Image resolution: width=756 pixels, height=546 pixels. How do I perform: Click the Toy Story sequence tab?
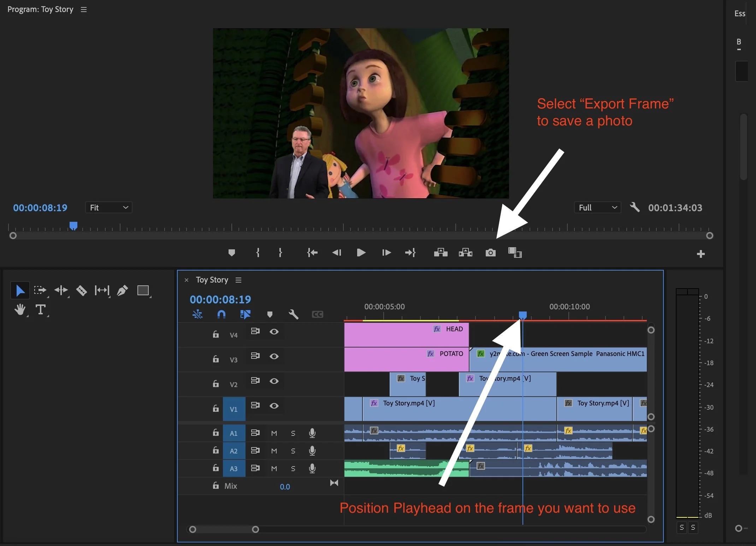coord(212,280)
